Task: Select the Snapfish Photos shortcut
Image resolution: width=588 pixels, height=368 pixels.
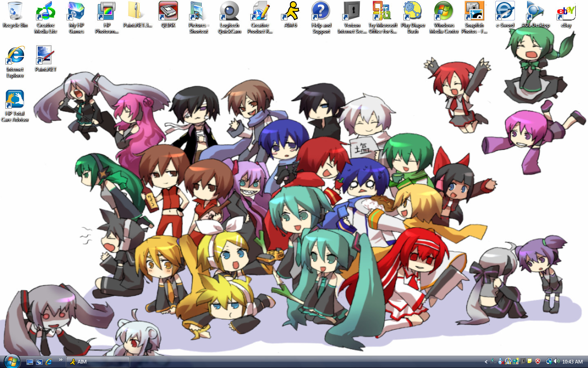Action: pos(474,18)
